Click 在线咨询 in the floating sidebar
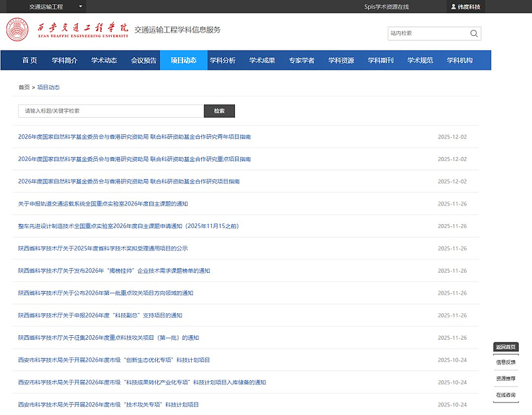 pos(505,395)
